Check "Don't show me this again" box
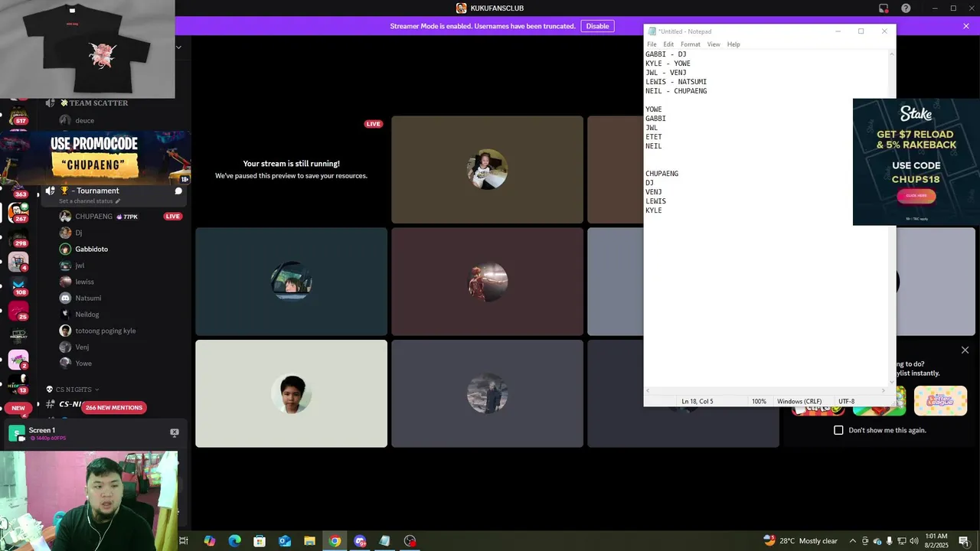This screenshot has width=980, height=551. pyautogui.click(x=838, y=430)
